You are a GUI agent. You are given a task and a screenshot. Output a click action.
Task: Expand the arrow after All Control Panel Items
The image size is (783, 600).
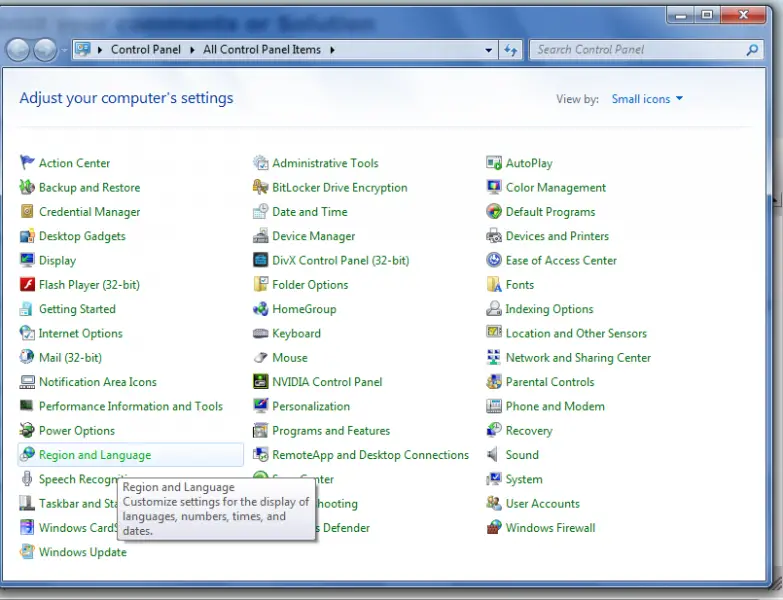pos(332,50)
